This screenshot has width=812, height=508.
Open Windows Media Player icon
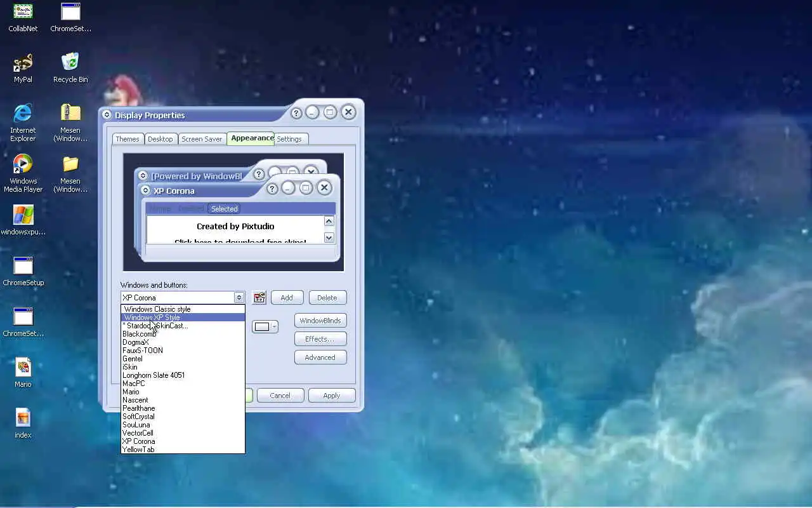[x=23, y=173]
